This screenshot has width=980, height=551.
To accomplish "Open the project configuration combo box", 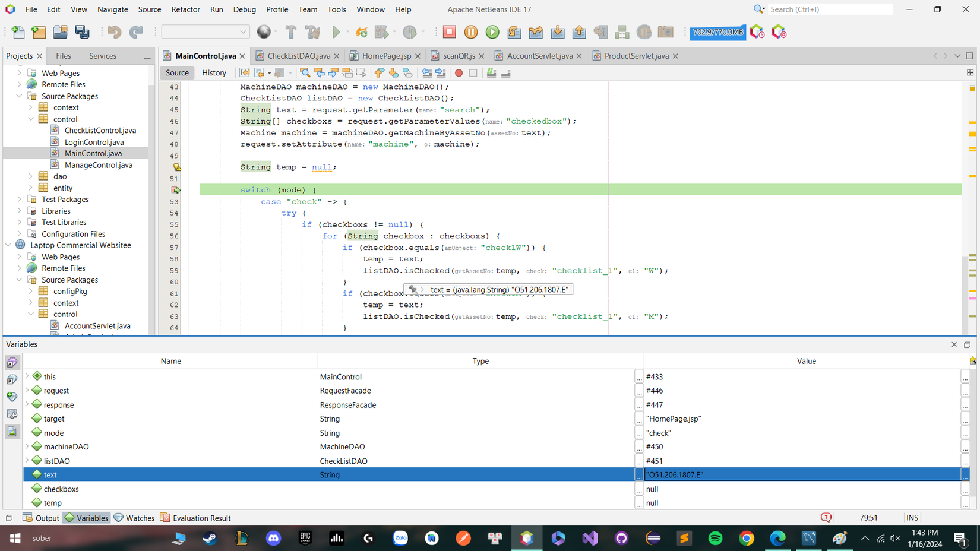I will coord(205,32).
